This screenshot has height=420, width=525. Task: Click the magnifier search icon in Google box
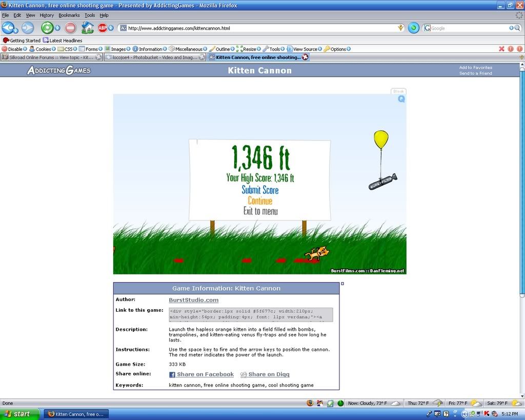pos(517,28)
